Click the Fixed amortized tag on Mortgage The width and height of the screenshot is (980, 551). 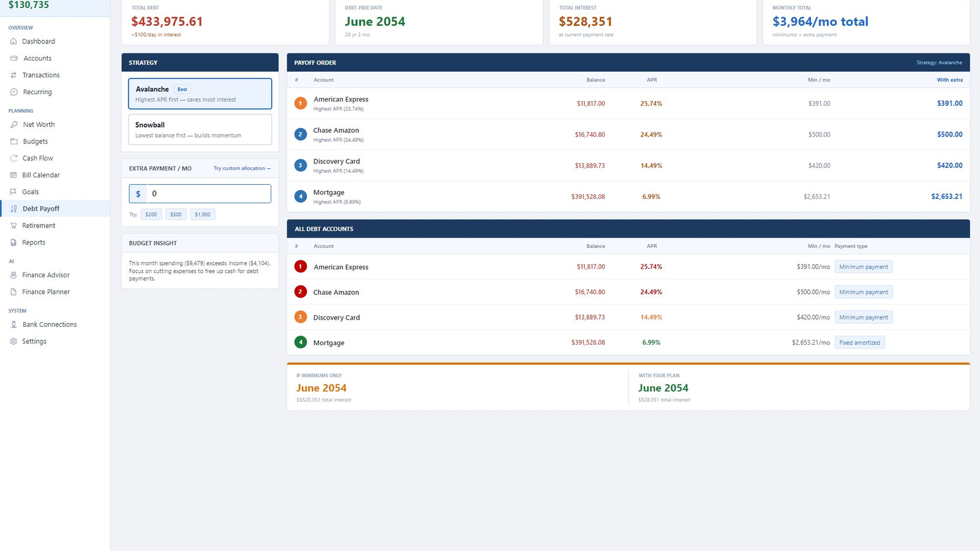[859, 343]
